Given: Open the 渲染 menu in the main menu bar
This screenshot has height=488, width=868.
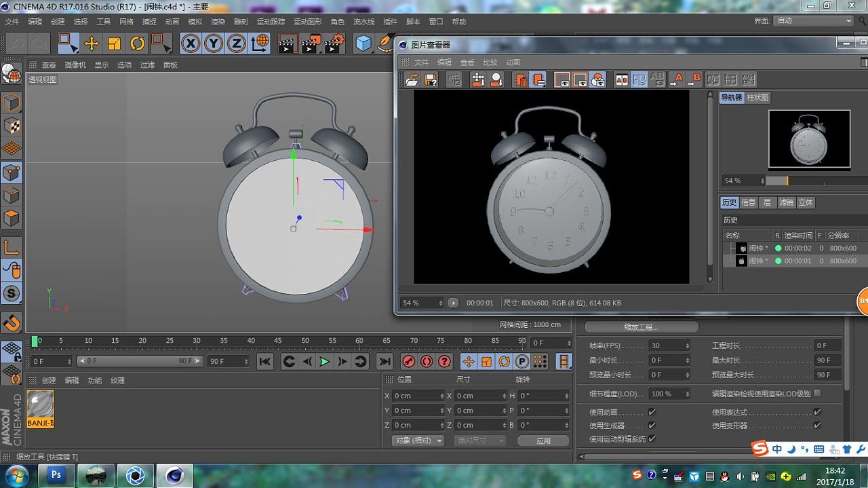Looking at the screenshot, I should [218, 22].
